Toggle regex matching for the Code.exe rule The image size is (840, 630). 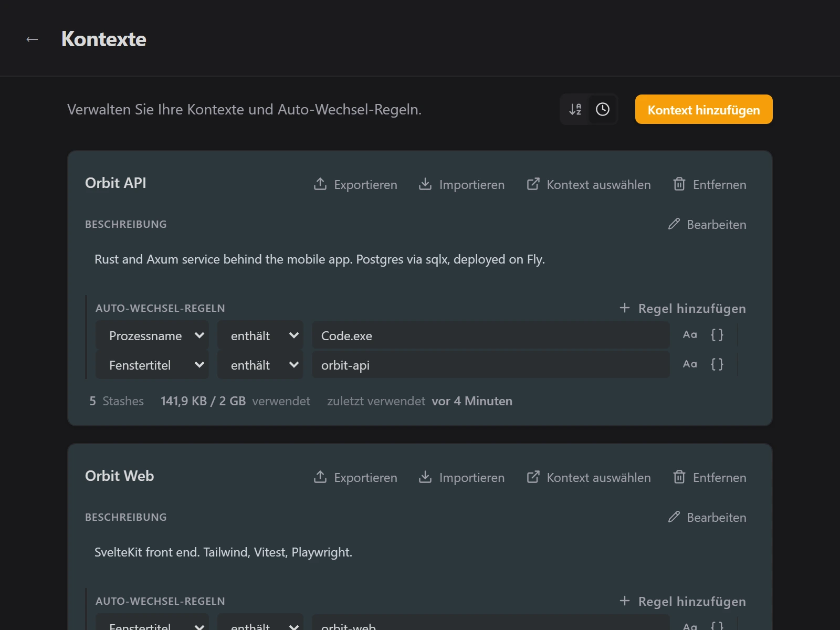[x=717, y=335]
